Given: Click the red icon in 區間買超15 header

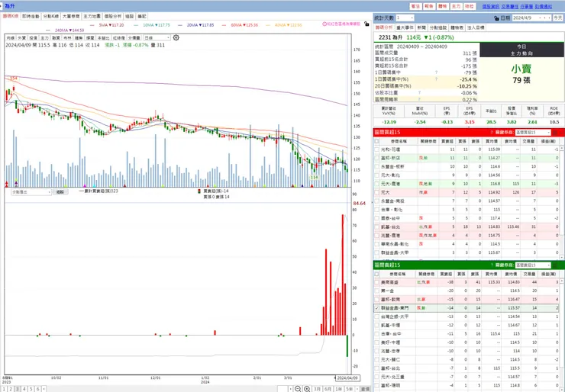Looking at the screenshot, I should pos(555,133).
